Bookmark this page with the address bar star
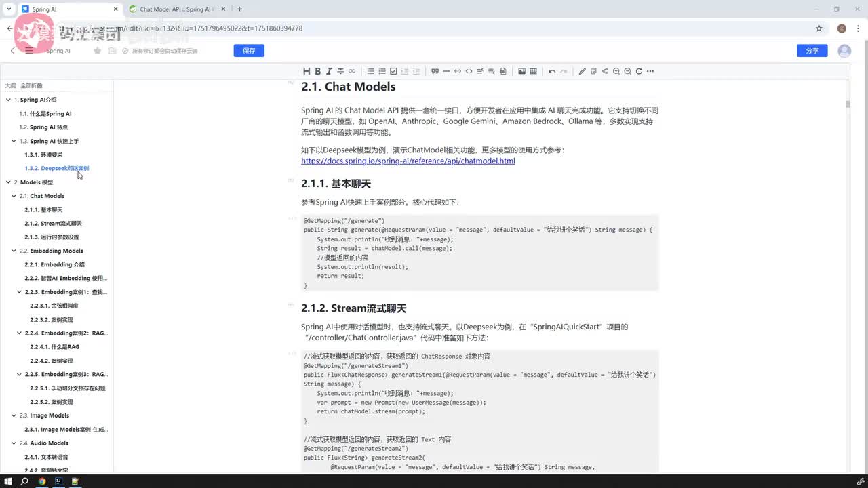The width and height of the screenshot is (868, 488). point(819,28)
